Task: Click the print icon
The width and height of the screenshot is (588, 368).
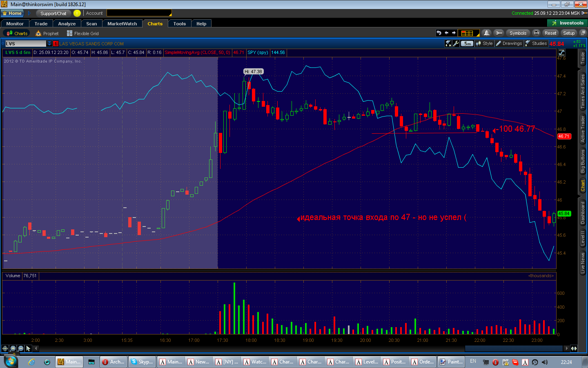Action: pos(536,33)
